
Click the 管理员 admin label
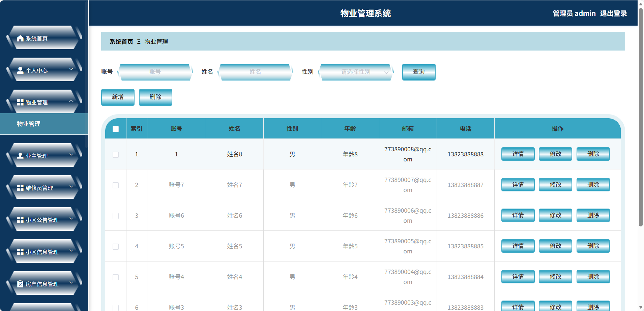coord(574,13)
